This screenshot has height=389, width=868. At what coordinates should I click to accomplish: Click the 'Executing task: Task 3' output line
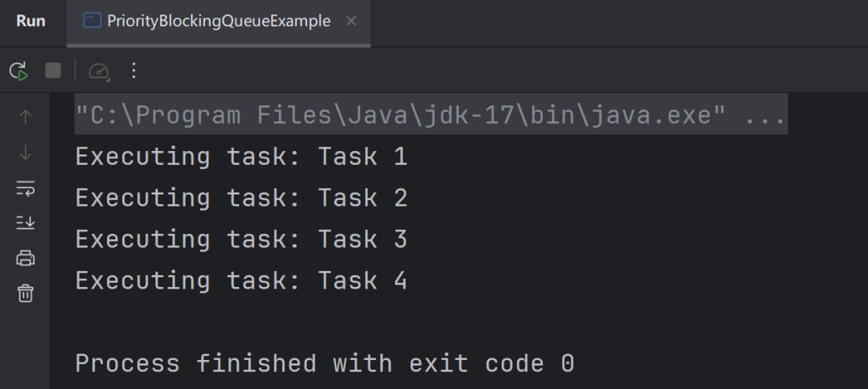click(x=241, y=240)
